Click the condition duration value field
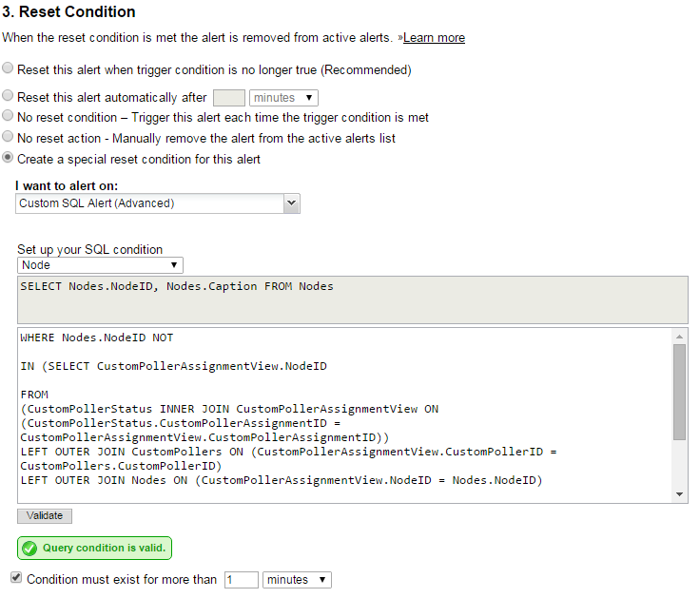 [x=241, y=580]
